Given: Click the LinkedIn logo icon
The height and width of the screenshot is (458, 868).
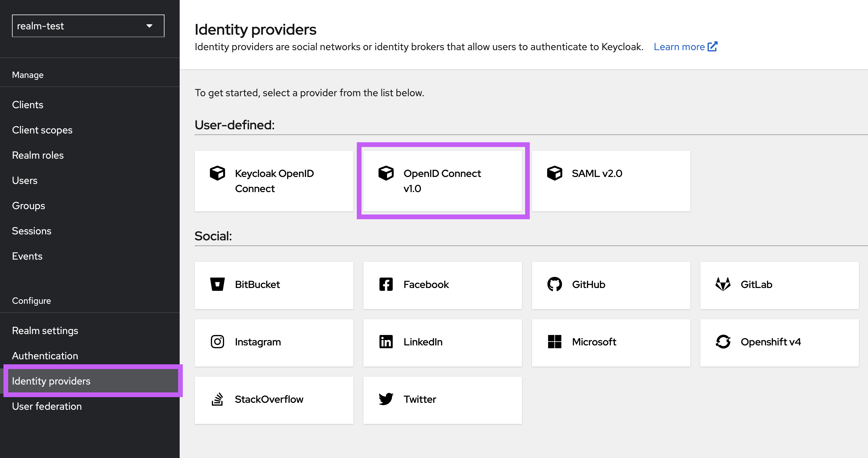Looking at the screenshot, I should [386, 342].
